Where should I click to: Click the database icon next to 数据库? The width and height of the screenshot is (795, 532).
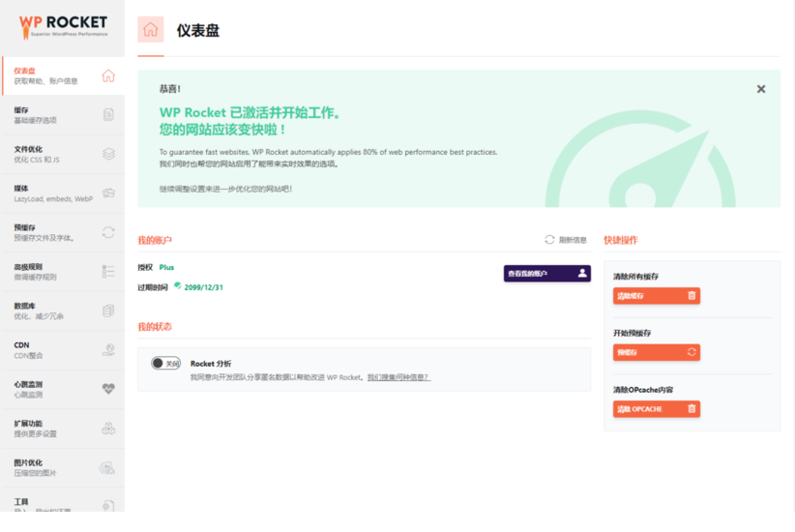click(108, 310)
